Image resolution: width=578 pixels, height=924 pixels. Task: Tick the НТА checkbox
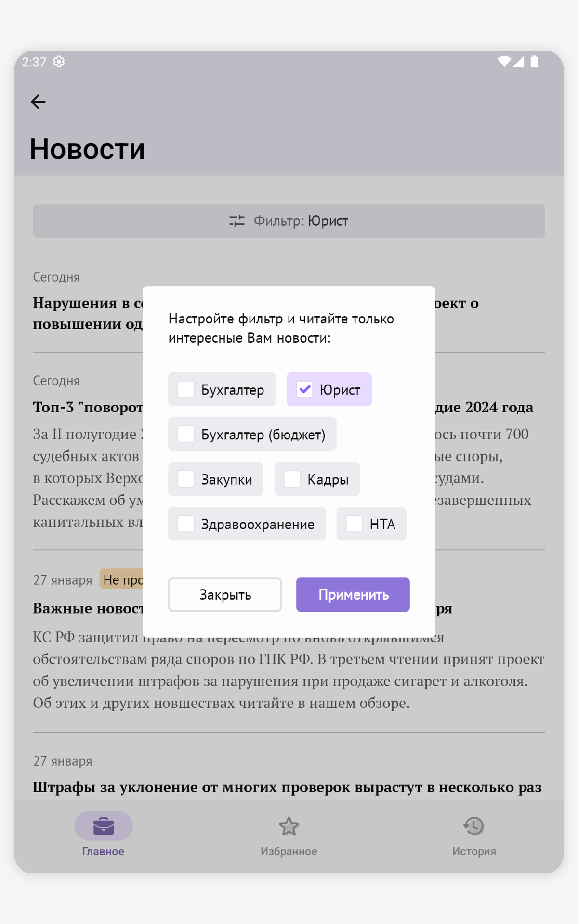[x=355, y=524]
